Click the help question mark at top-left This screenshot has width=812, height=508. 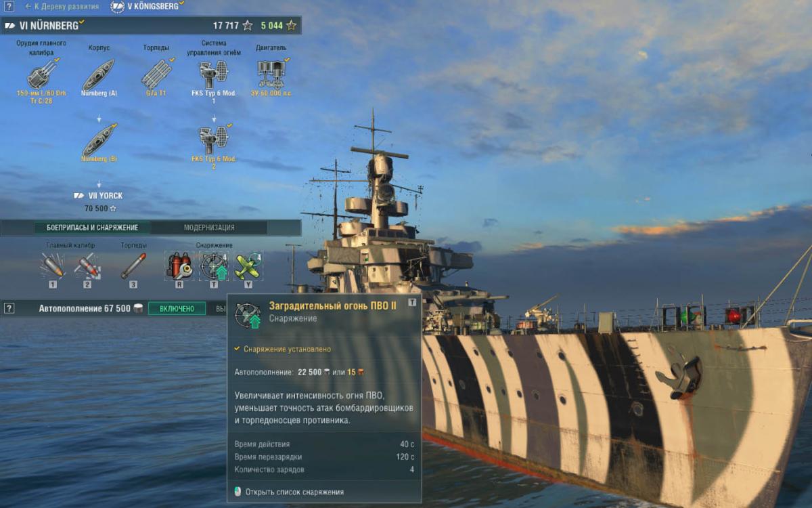(x=9, y=6)
